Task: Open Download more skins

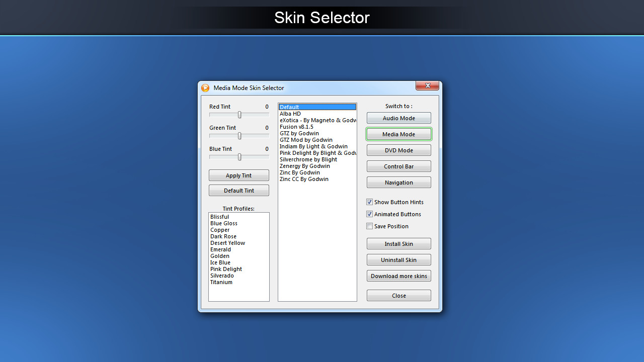Action: click(x=398, y=276)
